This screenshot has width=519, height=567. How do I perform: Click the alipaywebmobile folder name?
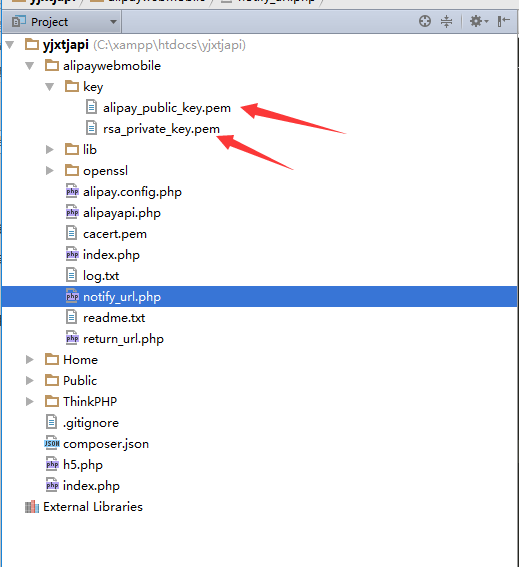pos(112,66)
